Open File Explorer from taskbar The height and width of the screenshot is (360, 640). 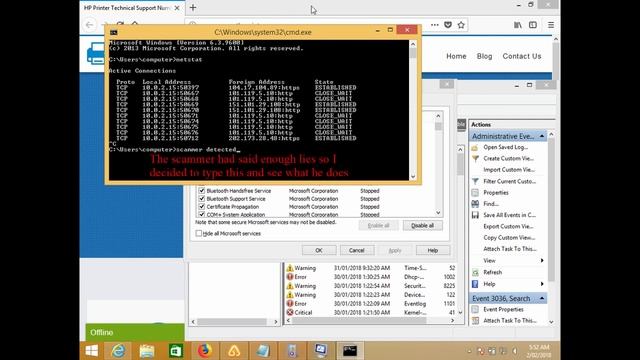pyautogui.click(x=147, y=351)
